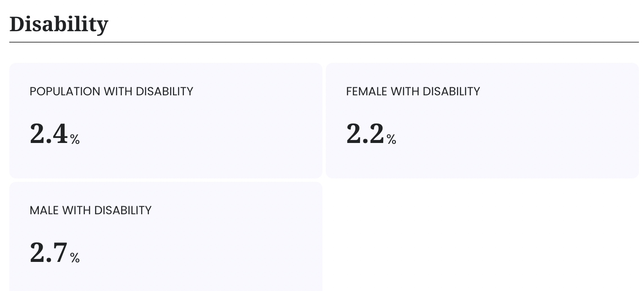This screenshot has height=291, width=644.
Task: Click the Disability section heading
Action: point(59,24)
